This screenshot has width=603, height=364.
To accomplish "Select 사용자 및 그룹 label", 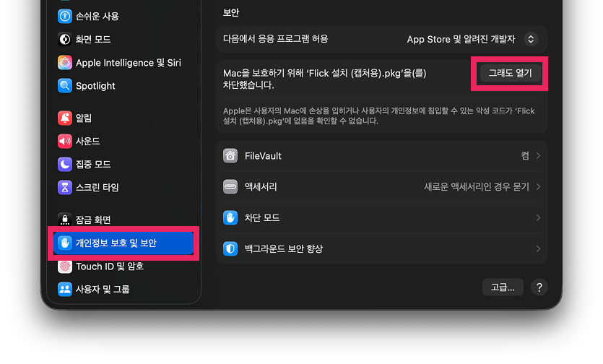I will pos(103,289).
